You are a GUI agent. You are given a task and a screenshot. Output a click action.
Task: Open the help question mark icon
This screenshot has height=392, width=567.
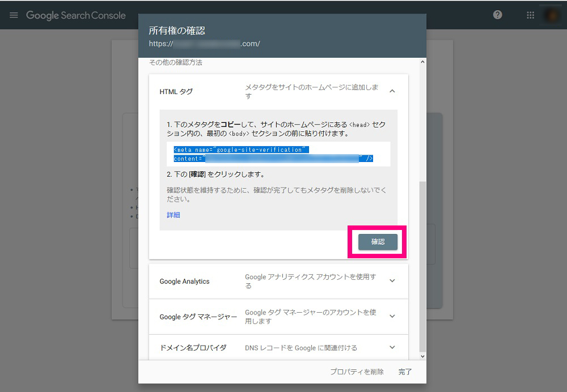pos(498,15)
